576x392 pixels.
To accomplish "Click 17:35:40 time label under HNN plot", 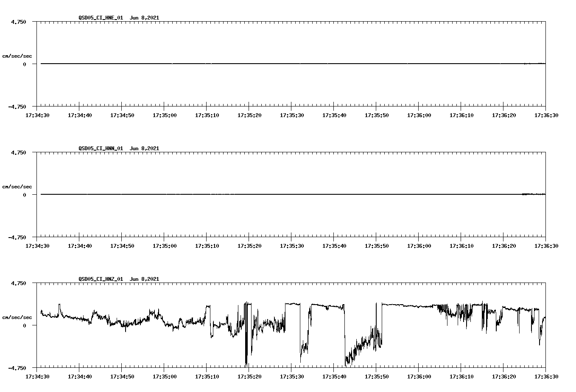I will click(334, 246).
